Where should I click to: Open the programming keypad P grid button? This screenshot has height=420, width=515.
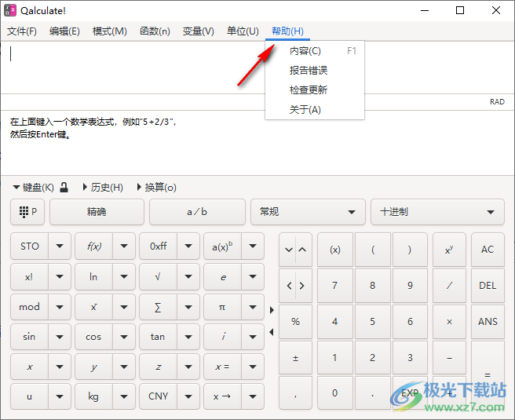(27, 212)
